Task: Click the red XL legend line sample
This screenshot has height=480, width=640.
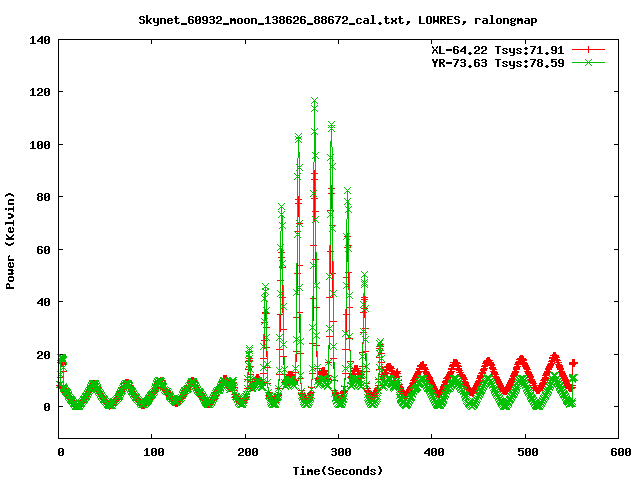Action: click(x=588, y=50)
